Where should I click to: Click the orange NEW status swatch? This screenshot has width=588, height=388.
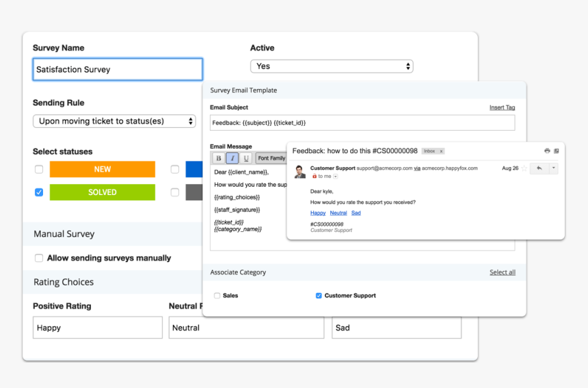pyautogui.click(x=103, y=169)
